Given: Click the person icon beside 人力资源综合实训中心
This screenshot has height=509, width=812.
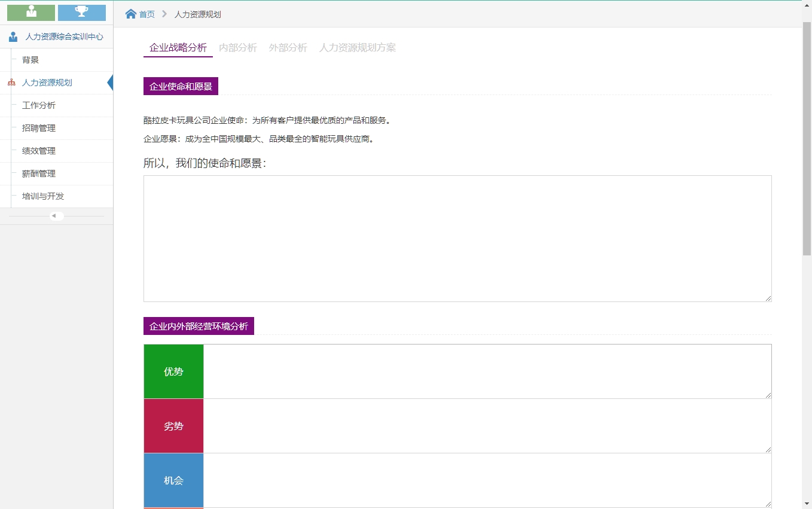Looking at the screenshot, I should click(x=13, y=37).
